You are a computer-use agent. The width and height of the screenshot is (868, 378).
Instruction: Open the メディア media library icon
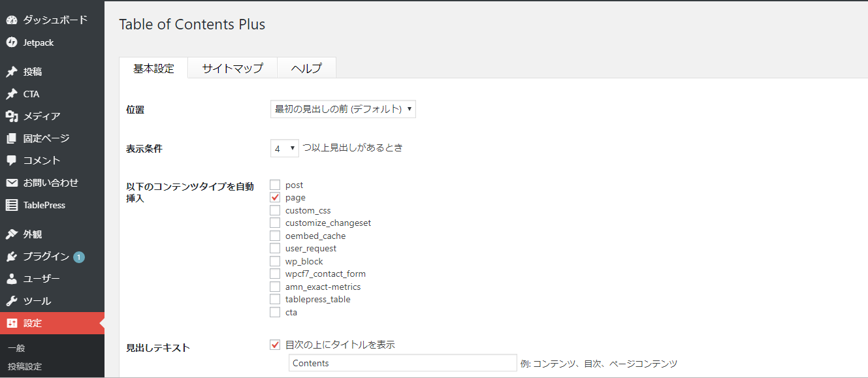point(12,116)
